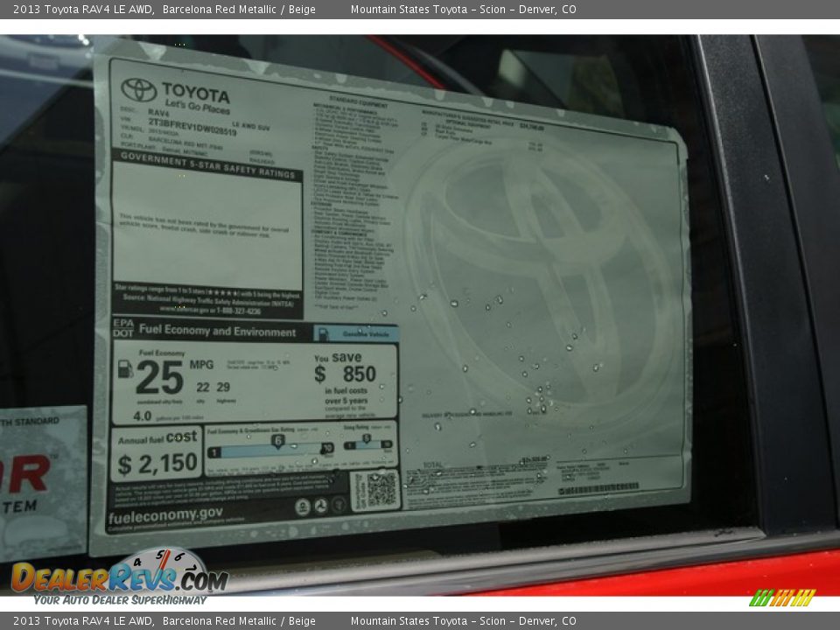Image resolution: width=840 pixels, height=630 pixels.
Task: Click the Gasoline Vehicle badge
Action: 356,333
